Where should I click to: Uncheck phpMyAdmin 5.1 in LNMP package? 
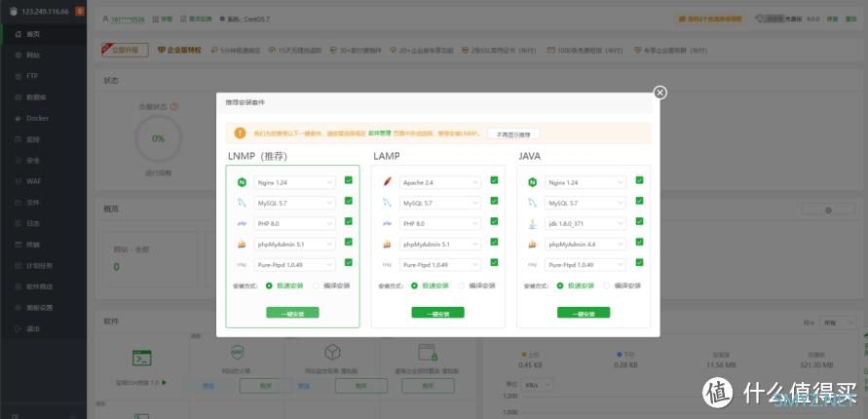point(348,242)
